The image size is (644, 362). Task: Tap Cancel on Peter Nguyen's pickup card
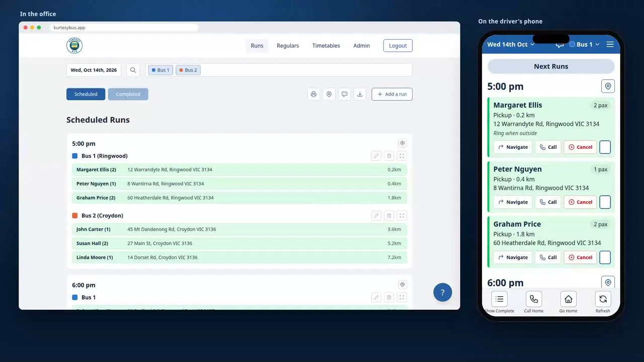click(x=580, y=202)
